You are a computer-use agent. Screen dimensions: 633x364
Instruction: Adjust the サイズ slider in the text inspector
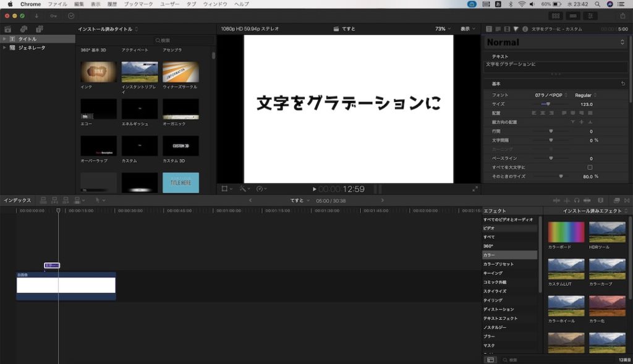[x=548, y=104]
